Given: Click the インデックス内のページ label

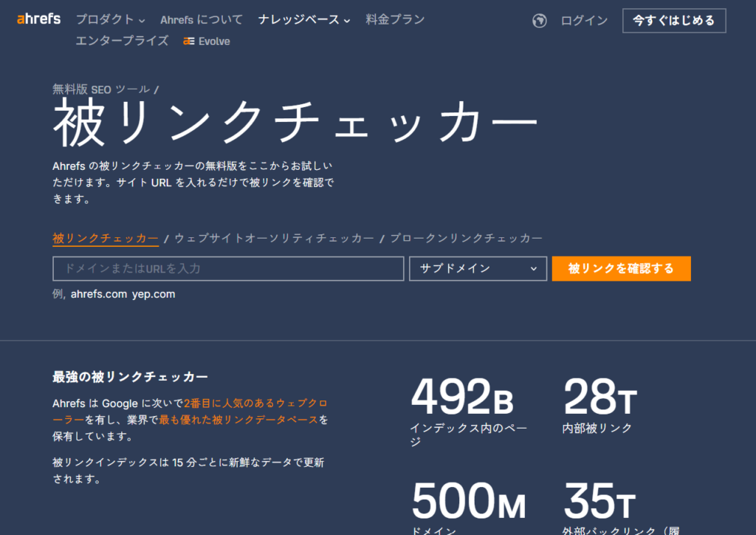Looking at the screenshot, I should pyautogui.click(x=468, y=435).
